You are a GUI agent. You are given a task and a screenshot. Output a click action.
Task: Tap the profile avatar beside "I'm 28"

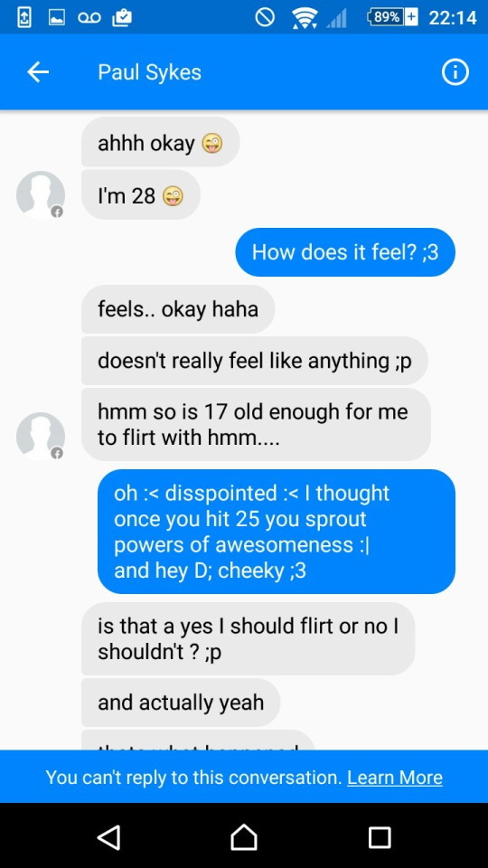tap(41, 195)
